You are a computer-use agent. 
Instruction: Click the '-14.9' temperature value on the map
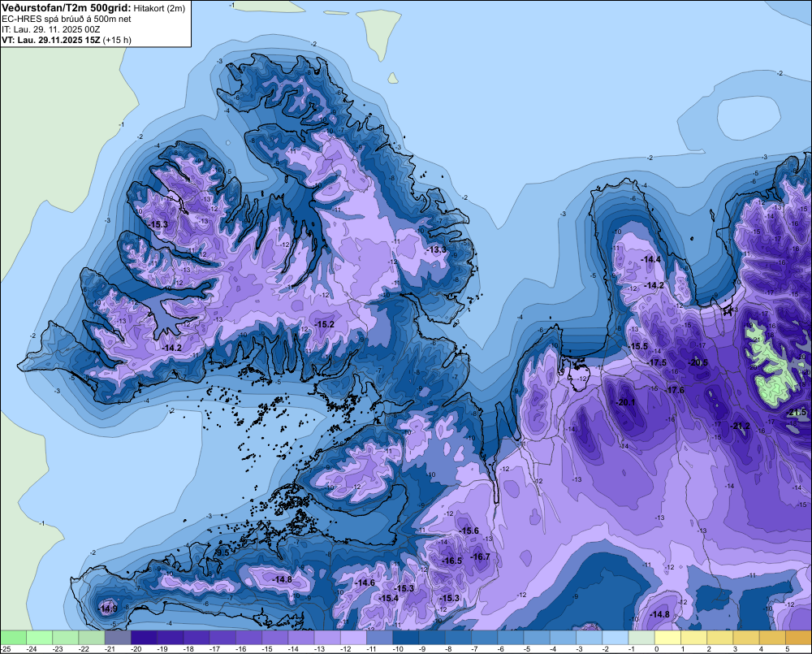(108, 609)
